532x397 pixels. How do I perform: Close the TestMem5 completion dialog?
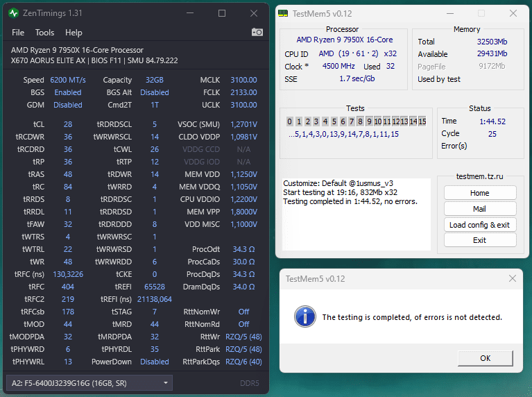click(513, 278)
